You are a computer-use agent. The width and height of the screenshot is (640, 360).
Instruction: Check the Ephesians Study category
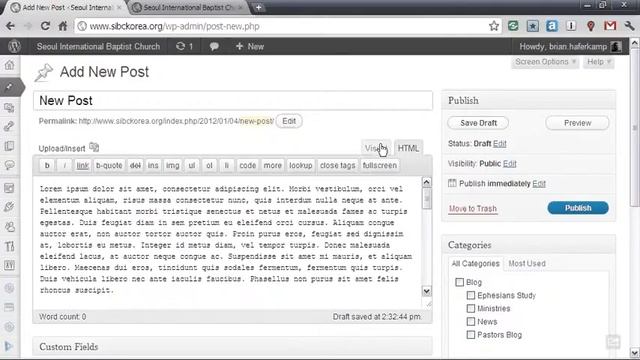coord(471,295)
